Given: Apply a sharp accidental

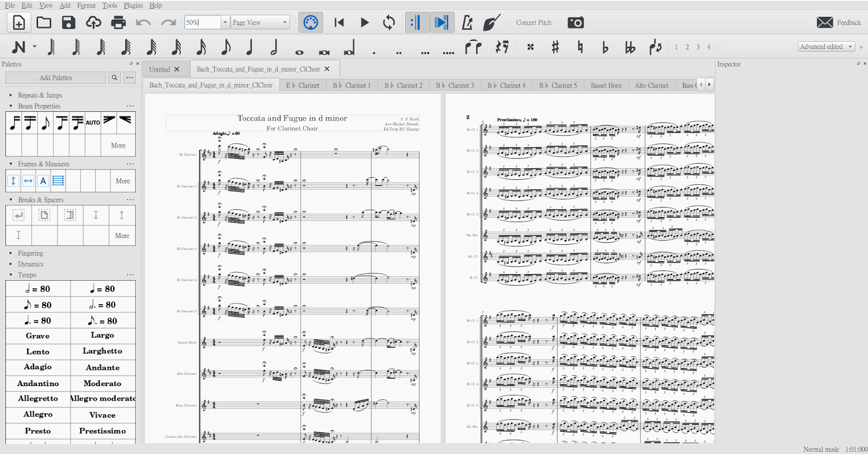Looking at the screenshot, I should [x=555, y=47].
